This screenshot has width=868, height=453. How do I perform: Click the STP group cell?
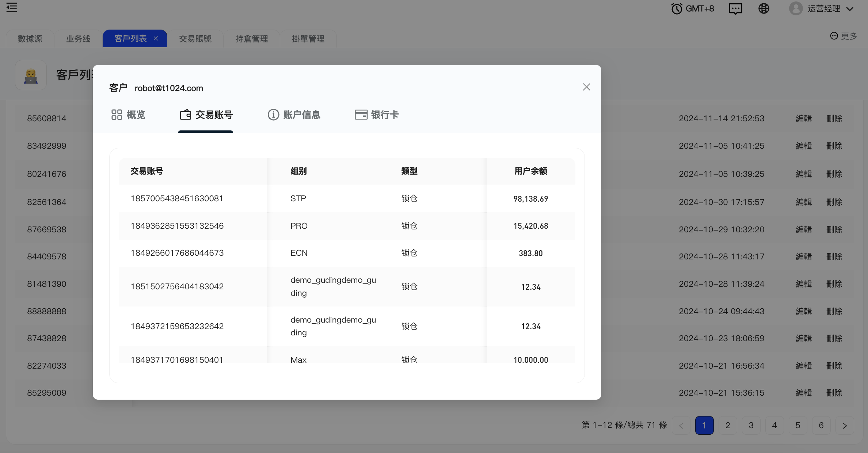pyautogui.click(x=298, y=198)
